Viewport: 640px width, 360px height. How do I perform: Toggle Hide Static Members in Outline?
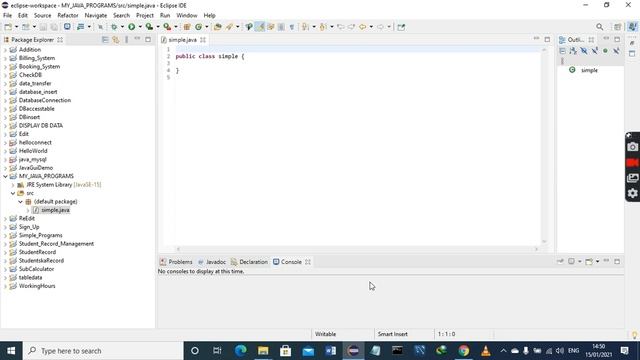595,51
